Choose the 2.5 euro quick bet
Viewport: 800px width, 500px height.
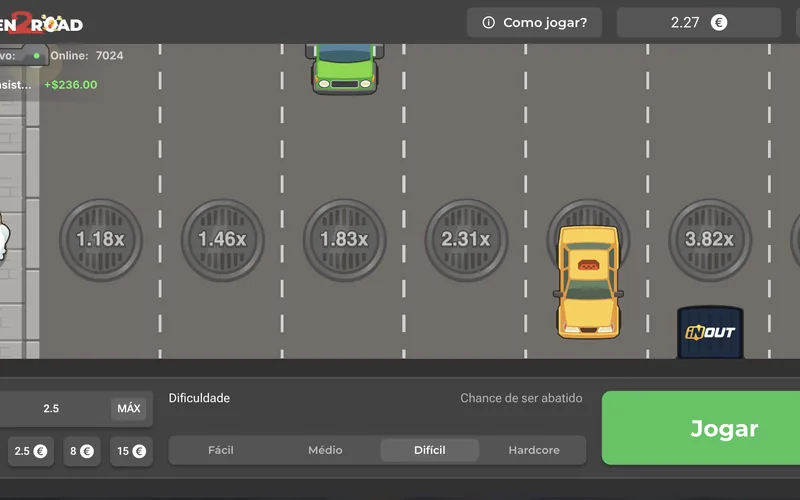pos(31,451)
